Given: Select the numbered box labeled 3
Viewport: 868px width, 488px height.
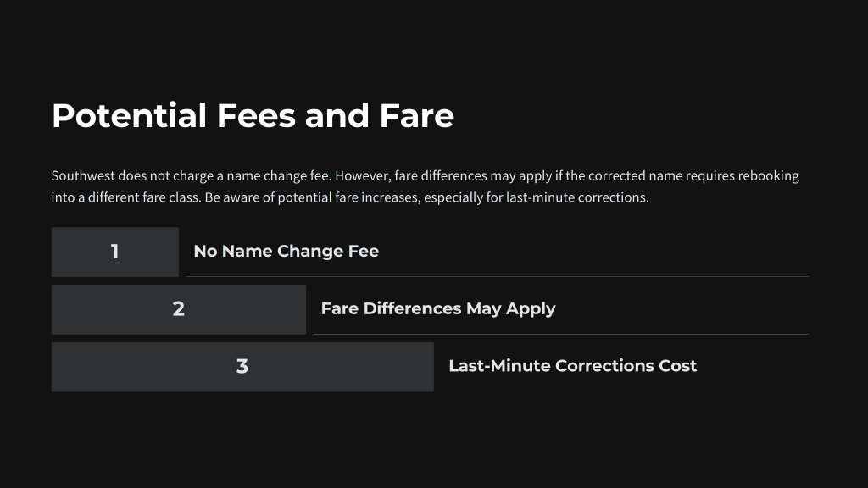Looking at the screenshot, I should [242, 367].
